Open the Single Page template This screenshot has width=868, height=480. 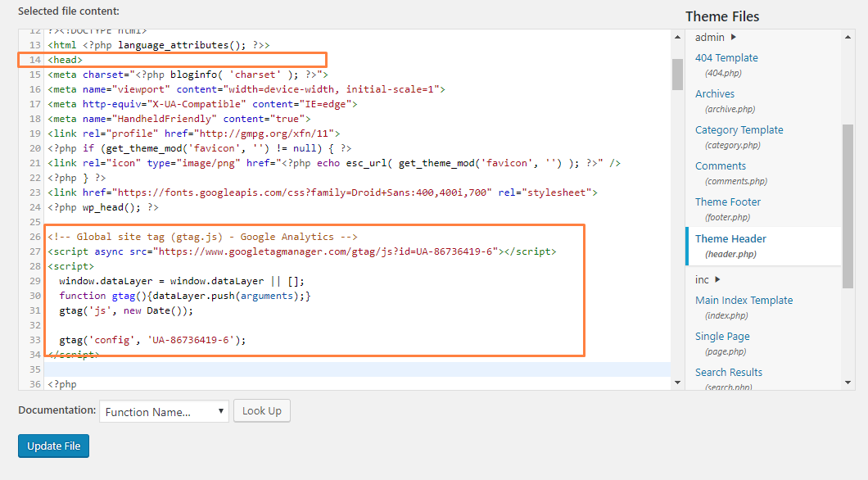click(x=722, y=337)
